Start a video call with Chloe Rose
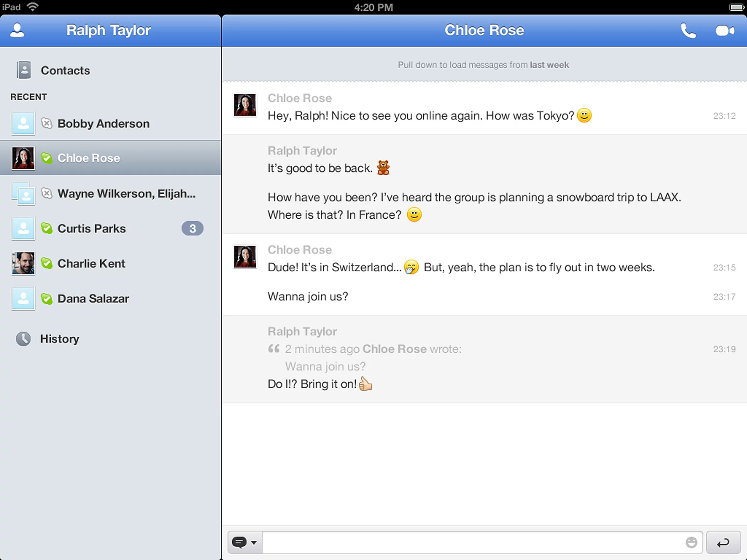 725,31
